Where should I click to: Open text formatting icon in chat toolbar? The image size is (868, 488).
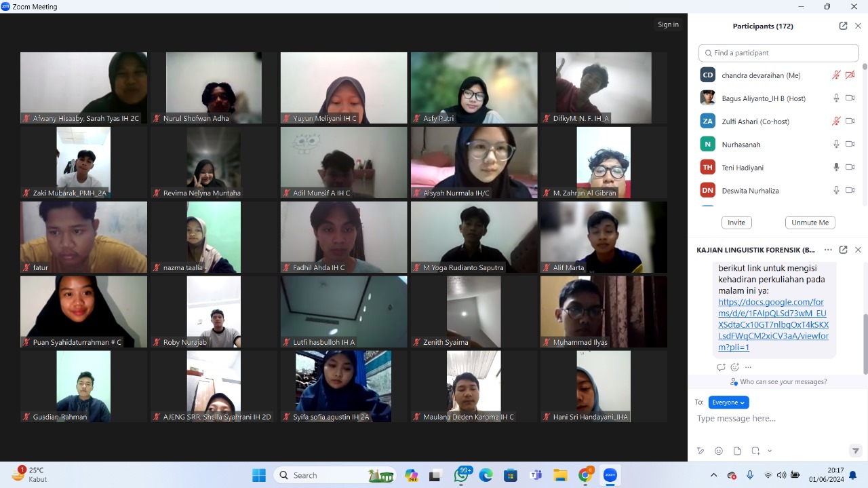click(701, 451)
